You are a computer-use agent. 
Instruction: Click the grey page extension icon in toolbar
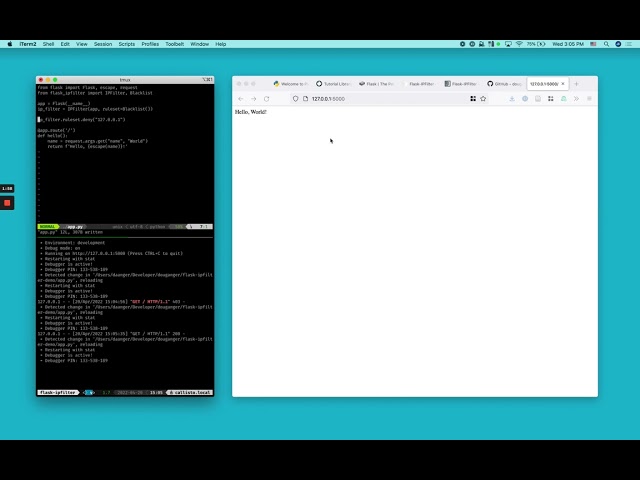point(538,99)
